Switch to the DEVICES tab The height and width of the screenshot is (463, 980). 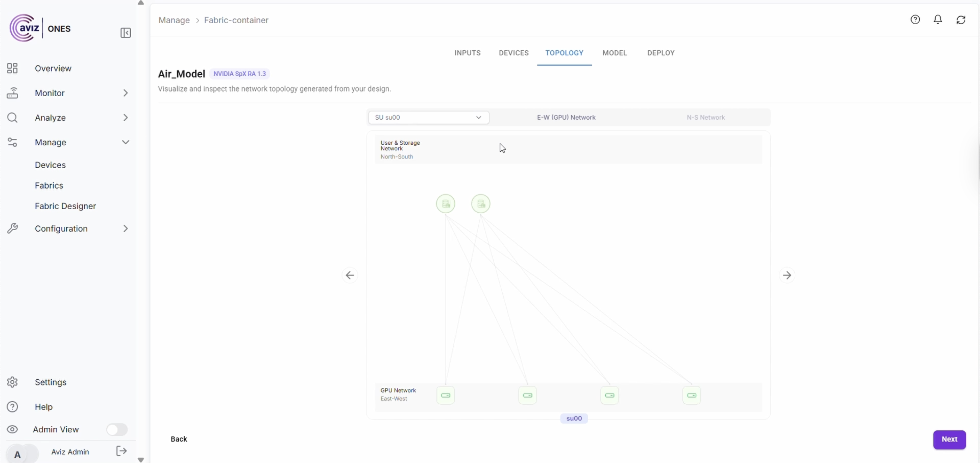pos(513,53)
